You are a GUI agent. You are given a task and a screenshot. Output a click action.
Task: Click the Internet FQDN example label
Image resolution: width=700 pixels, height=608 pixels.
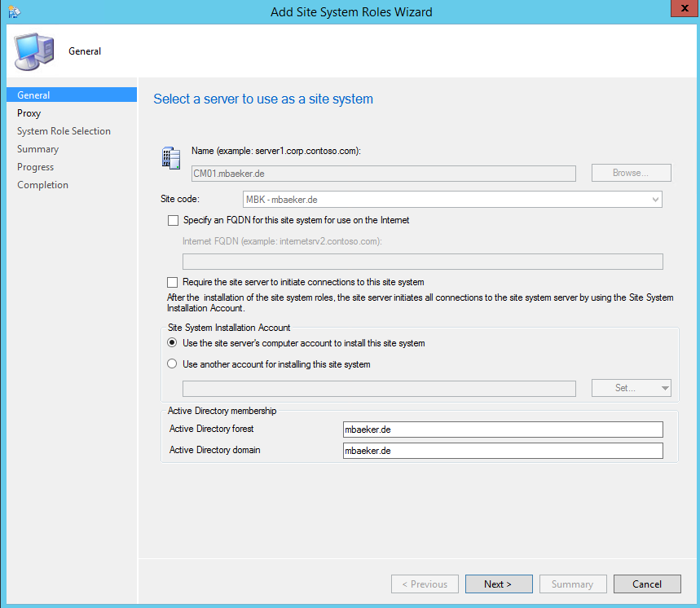coord(282,241)
